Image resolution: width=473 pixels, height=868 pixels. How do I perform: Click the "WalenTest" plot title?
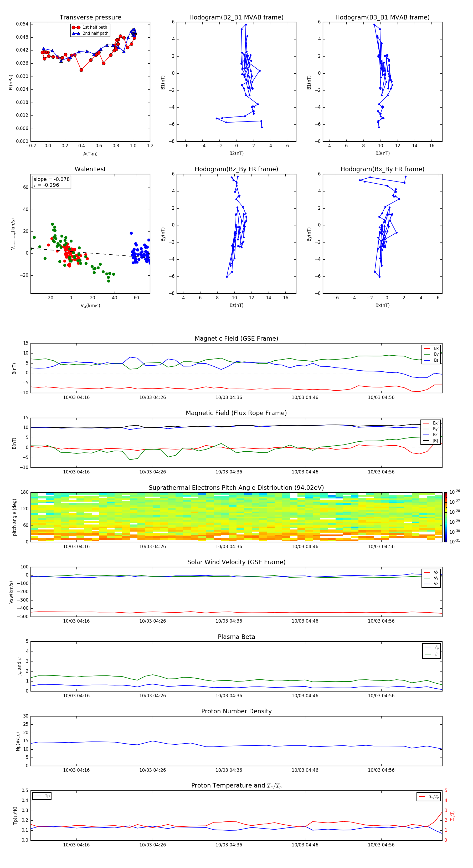point(90,169)
